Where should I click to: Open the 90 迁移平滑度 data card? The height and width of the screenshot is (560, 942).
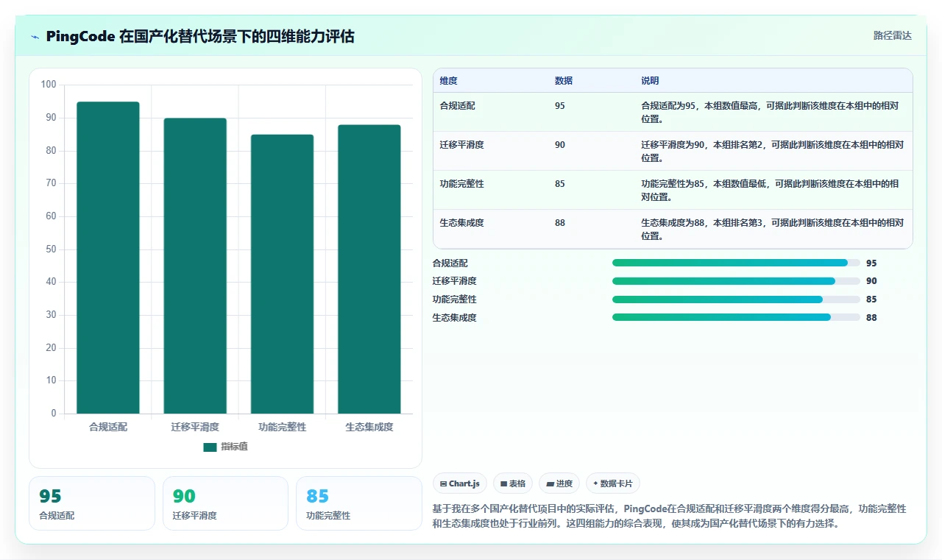click(225, 503)
